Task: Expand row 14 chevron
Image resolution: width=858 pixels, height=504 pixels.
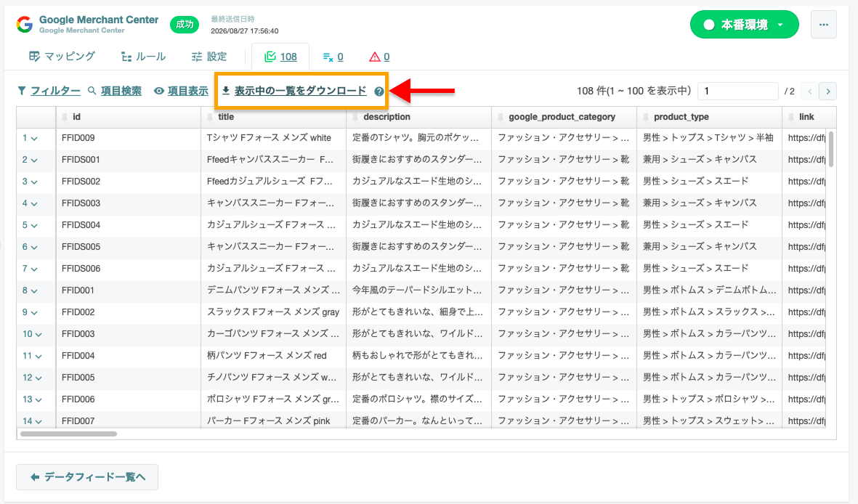Action: (x=39, y=421)
